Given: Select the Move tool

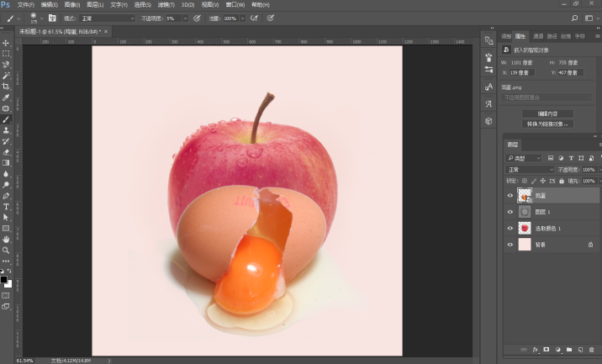Looking at the screenshot, I should (6, 43).
